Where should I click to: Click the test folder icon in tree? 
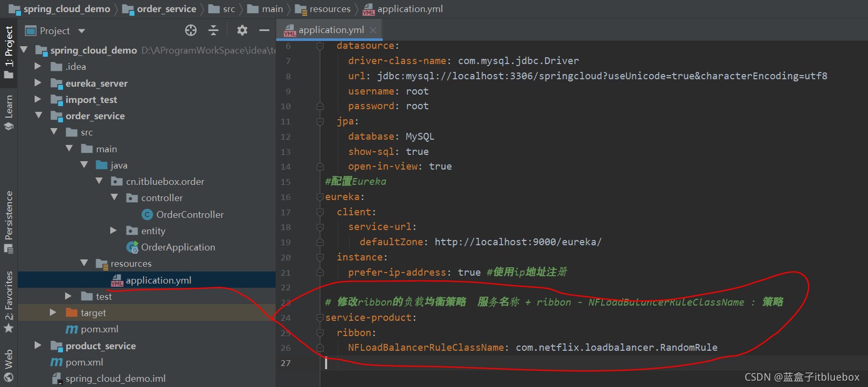click(x=87, y=296)
